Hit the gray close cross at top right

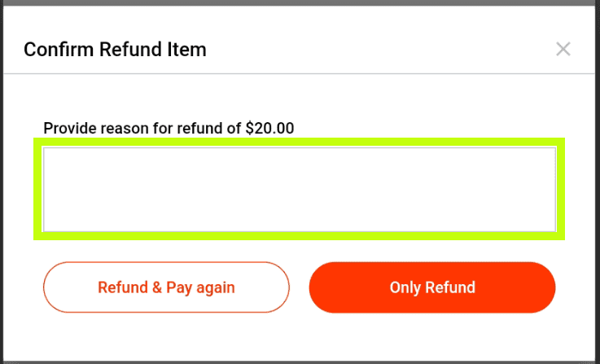[x=563, y=49]
